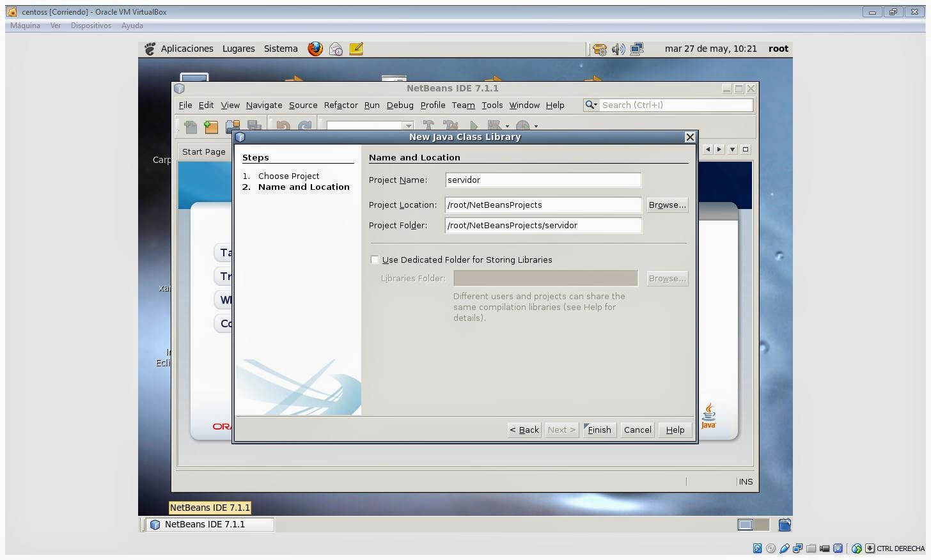Screen dimensions: 931x560
Task: Click the GNOME foot icon beside Aplicaciones
Action: [x=150, y=49]
